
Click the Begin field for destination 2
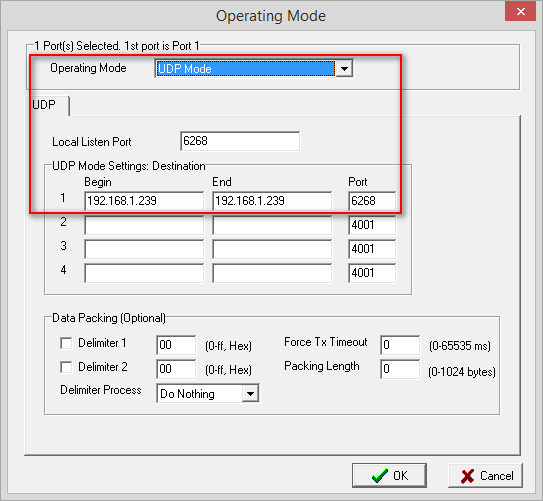click(144, 225)
